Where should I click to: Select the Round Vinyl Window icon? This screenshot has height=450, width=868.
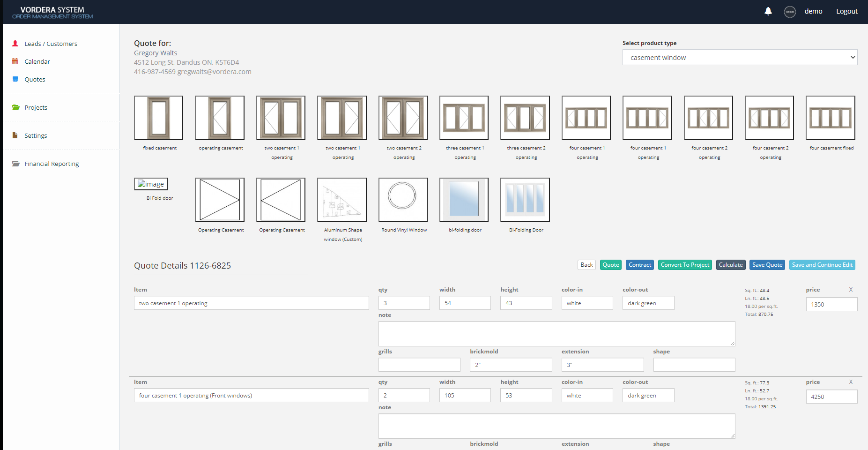(x=403, y=200)
